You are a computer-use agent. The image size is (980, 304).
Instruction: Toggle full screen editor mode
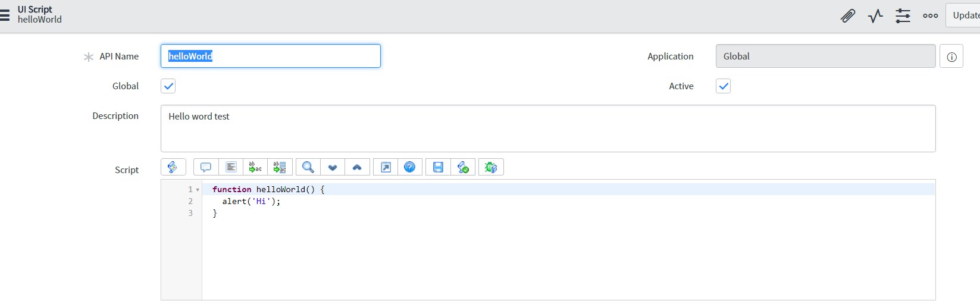pos(386,167)
